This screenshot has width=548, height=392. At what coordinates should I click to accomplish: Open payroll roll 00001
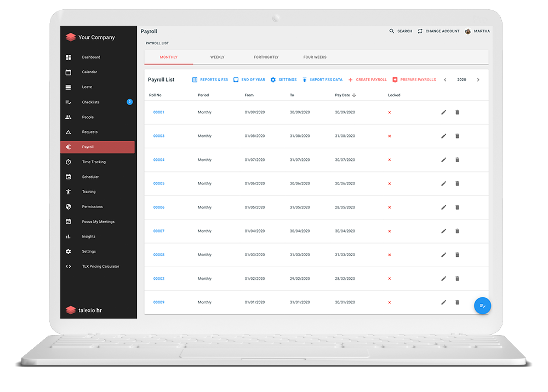159,112
